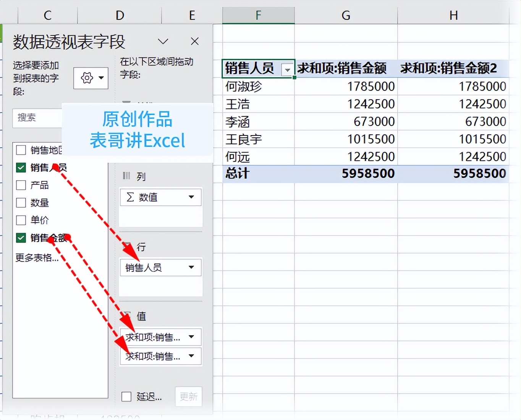Select column G header
The width and height of the screenshot is (521, 420).
click(346, 15)
